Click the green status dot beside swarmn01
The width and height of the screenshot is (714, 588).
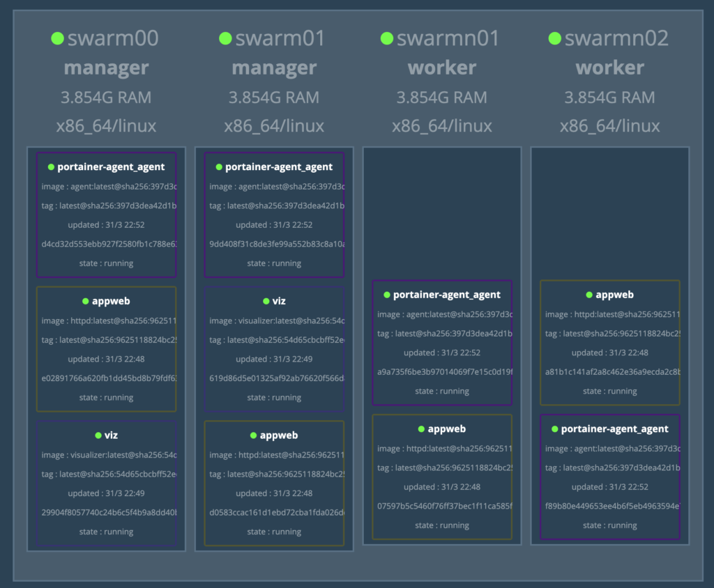388,38
